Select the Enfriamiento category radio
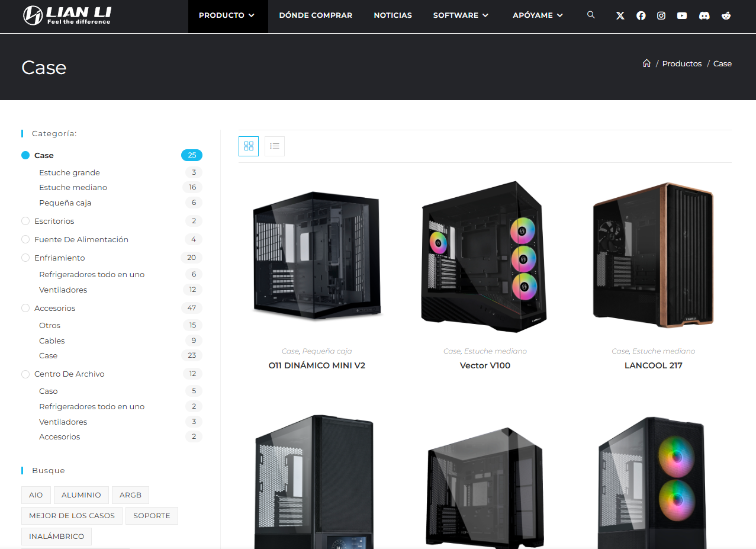 click(x=25, y=258)
